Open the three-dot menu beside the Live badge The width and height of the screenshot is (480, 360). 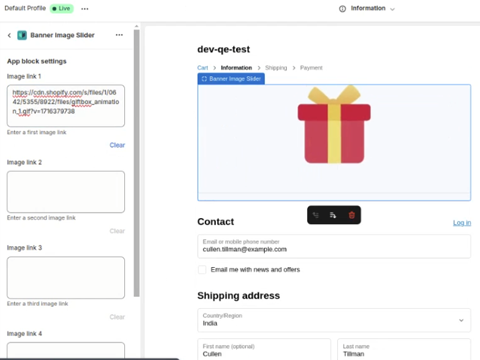pyautogui.click(x=85, y=9)
